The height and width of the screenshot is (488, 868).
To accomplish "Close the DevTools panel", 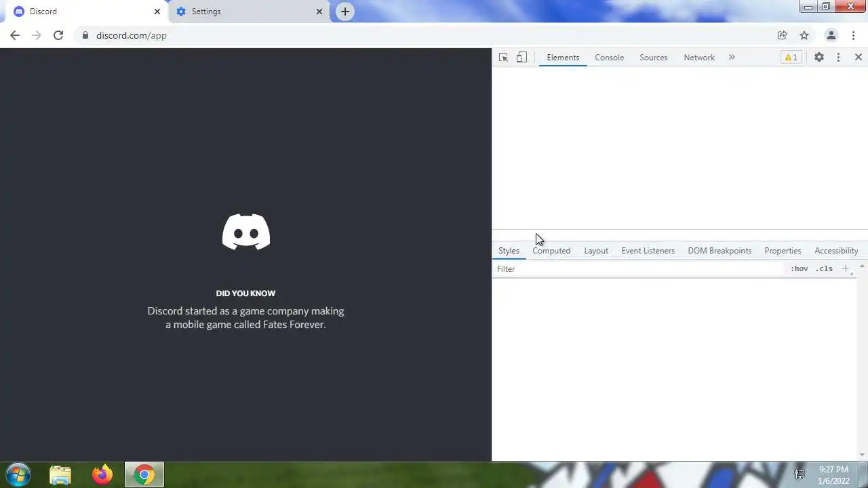I will pyautogui.click(x=859, y=58).
